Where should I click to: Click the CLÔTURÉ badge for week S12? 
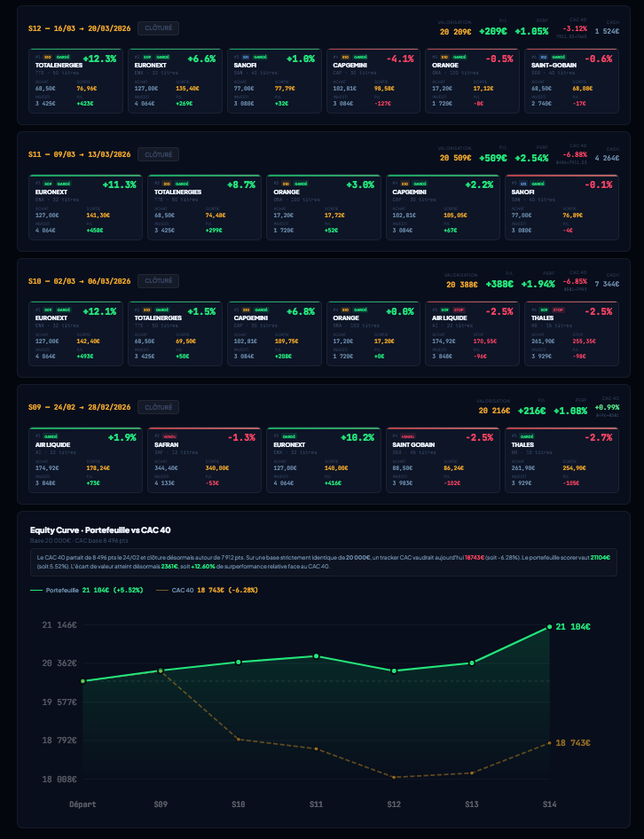coord(158,28)
